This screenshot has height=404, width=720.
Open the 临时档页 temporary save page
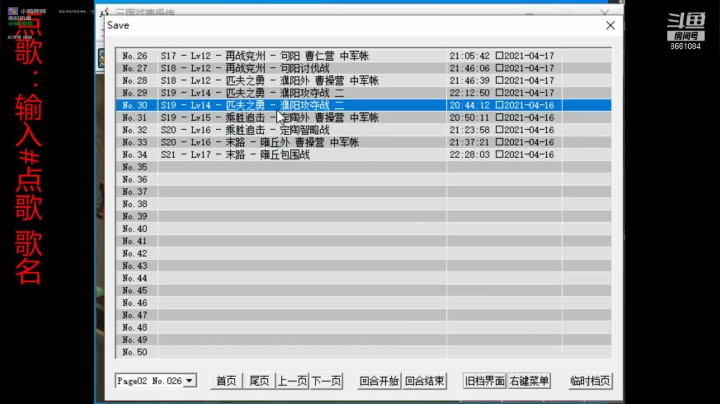click(591, 381)
